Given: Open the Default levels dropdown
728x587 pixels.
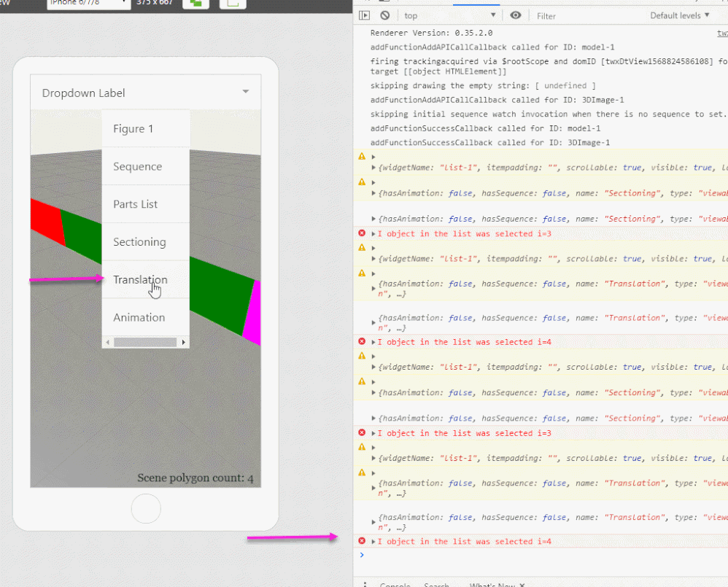Looking at the screenshot, I should click(679, 15).
